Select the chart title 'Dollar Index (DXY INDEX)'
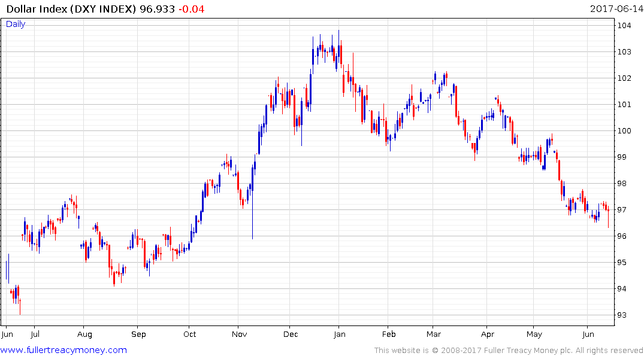The width and height of the screenshot is (644, 359). [71, 9]
